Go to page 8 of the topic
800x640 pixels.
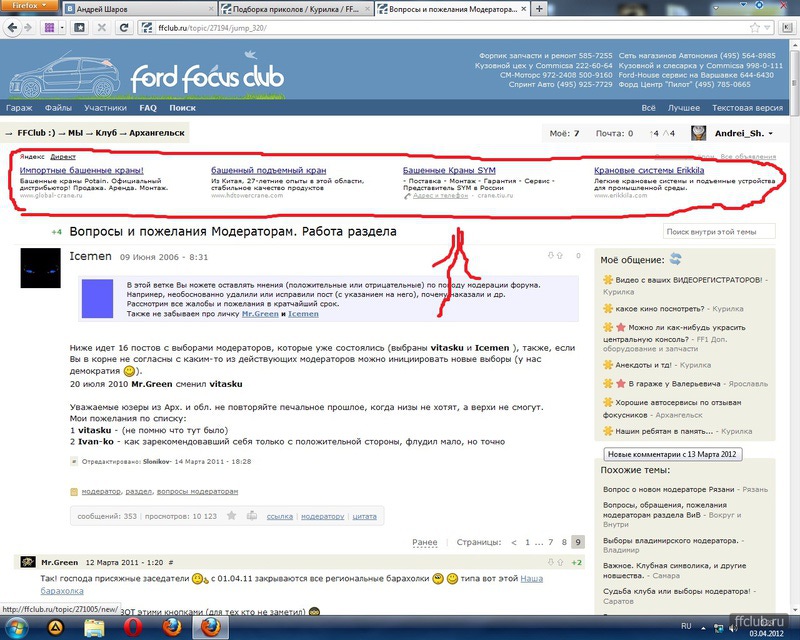coord(564,542)
